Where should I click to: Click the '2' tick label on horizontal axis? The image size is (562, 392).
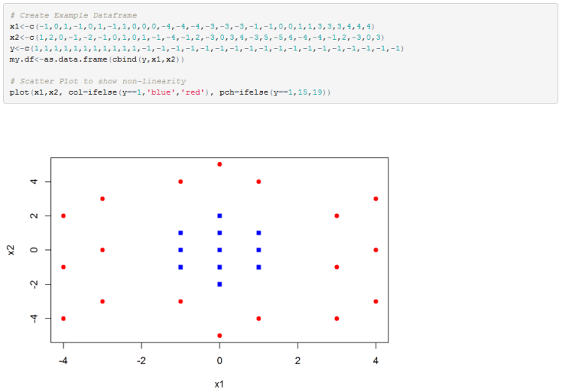[x=298, y=360]
